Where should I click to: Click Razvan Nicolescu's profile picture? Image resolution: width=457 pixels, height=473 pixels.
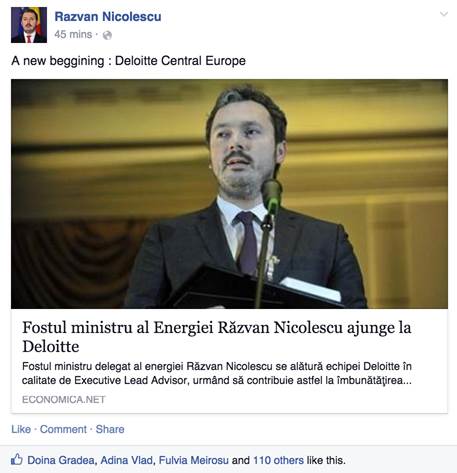point(29,25)
